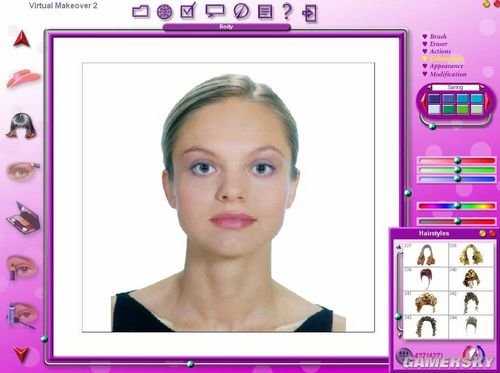Close the Hairstyles panel with red button

[492, 233]
